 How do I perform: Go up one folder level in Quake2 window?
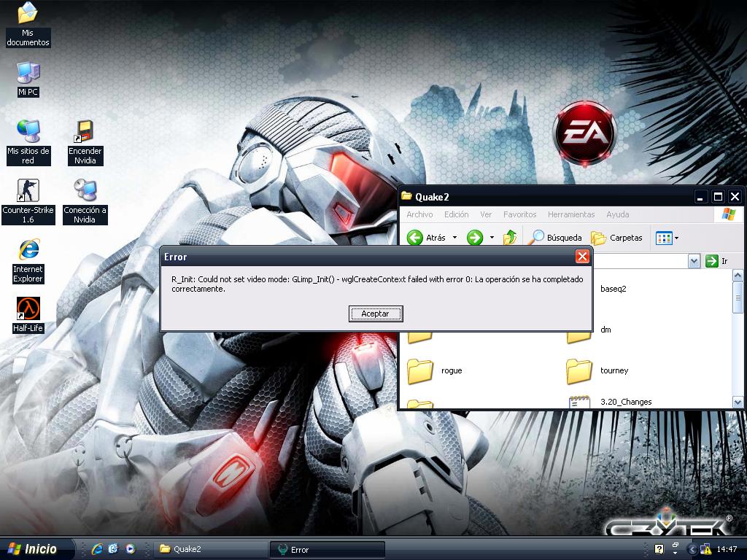pyautogui.click(x=510, y=237)
